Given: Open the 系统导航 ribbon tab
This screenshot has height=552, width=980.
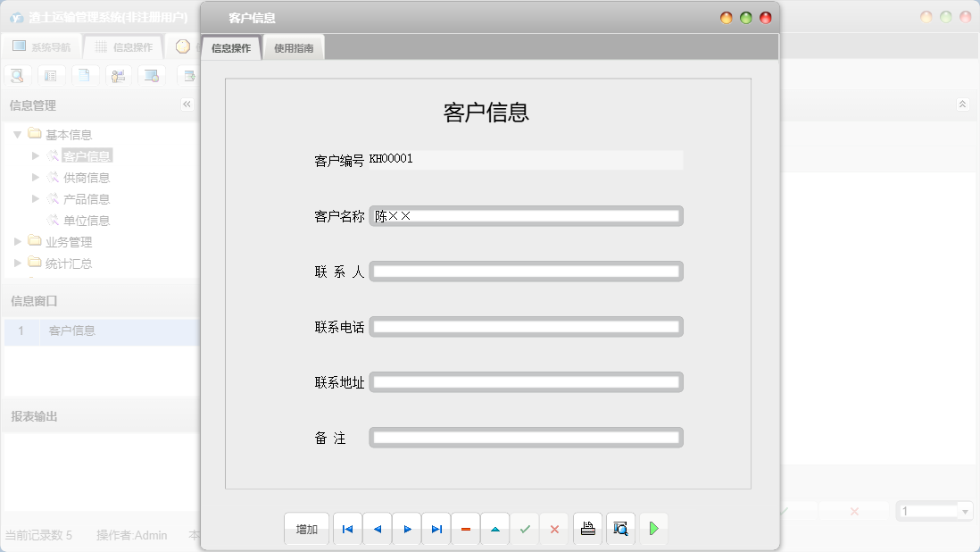Looking at the screenshot, I should (x=43, y=46).
